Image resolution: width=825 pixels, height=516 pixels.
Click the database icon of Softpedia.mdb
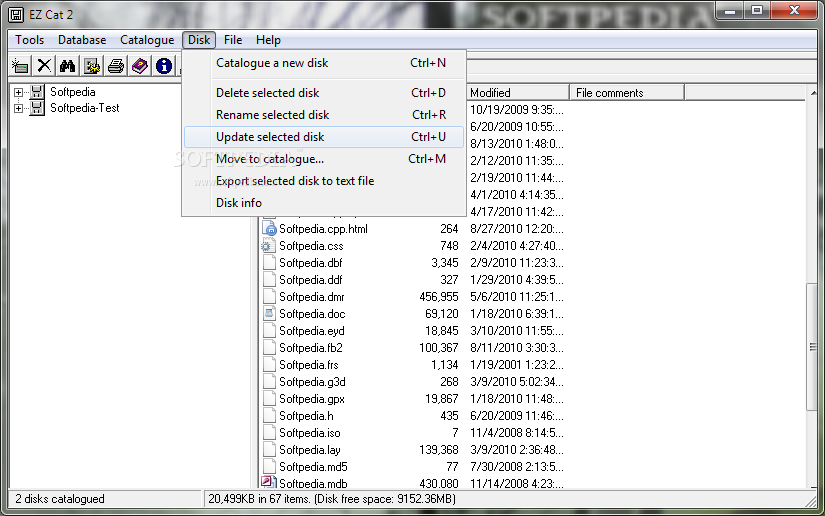tap(268, 482)
